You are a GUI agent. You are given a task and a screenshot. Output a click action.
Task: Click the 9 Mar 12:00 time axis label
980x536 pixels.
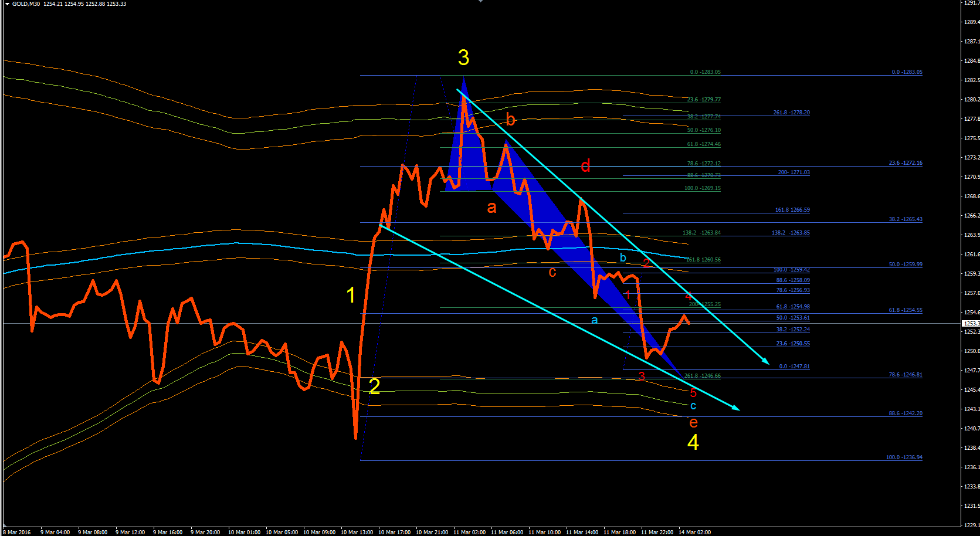(x=130, y=532)
